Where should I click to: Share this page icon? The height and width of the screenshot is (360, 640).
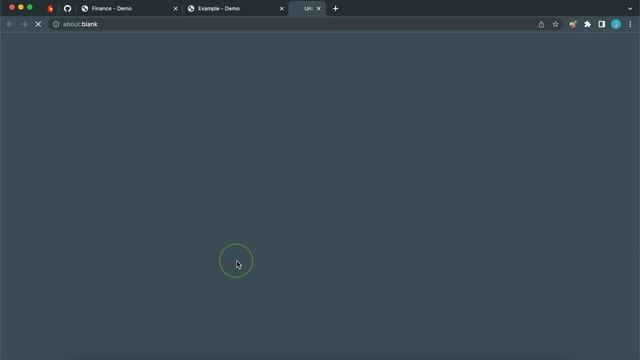click(x=541, y=24)
